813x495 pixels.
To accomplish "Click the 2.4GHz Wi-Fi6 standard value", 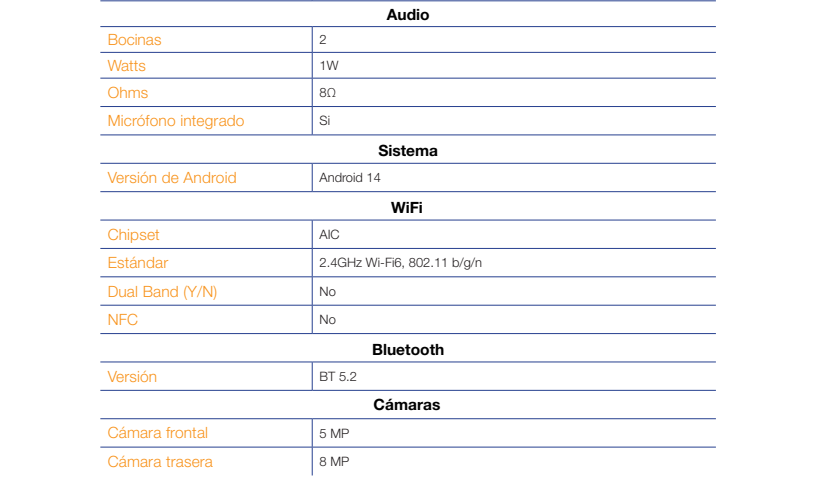I will tap(400, 263).
